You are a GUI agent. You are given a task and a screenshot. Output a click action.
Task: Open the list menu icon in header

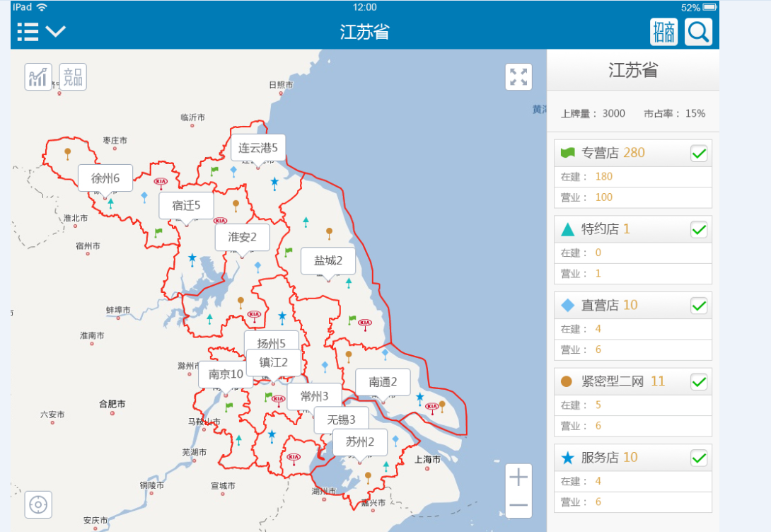pyautogui.click(x=28, y=32)
